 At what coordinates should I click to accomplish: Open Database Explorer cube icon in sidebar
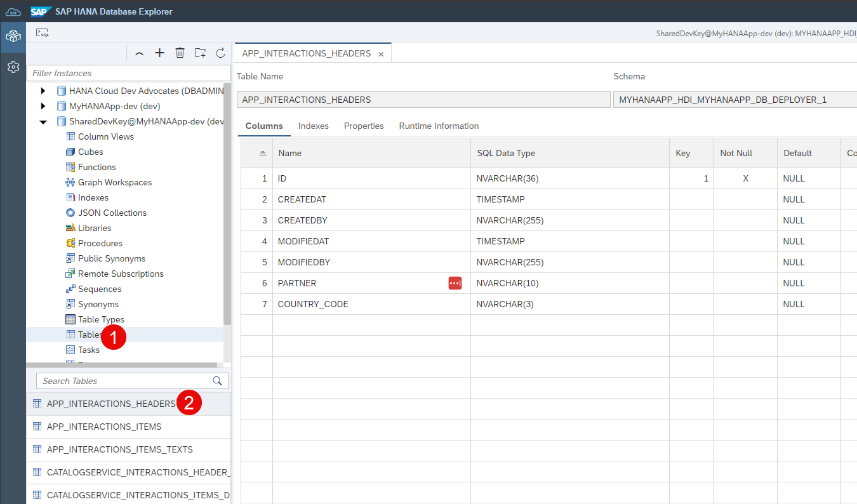[13, 37]
